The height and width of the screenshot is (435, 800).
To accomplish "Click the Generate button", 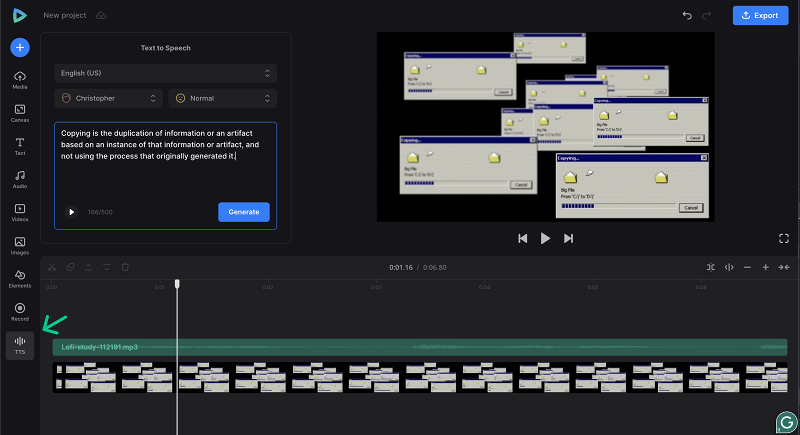I will tap(244, 212).
